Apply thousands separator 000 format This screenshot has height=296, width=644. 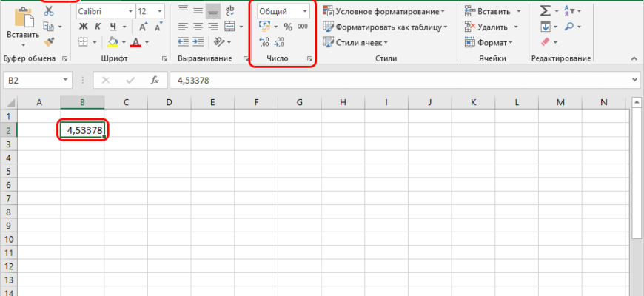point(302,27)
